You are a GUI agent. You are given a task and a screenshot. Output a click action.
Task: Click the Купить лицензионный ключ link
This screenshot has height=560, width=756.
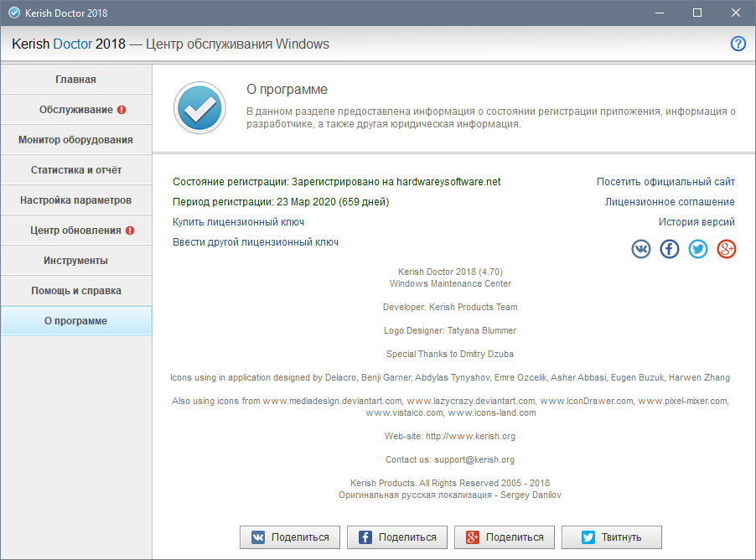click(238, 222)
